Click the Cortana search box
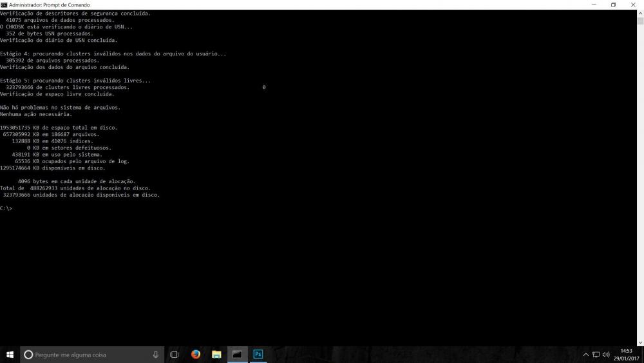The width and height of the screenshot is (644, 363). [92, 355]
